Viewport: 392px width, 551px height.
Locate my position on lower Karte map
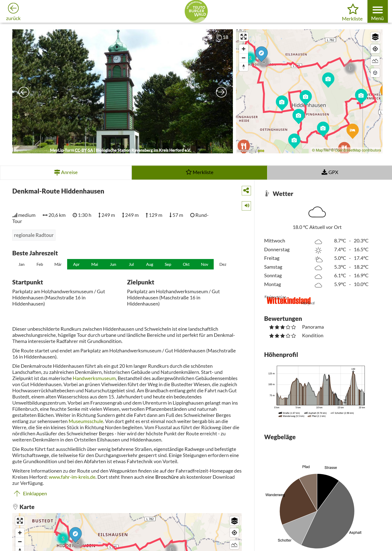point(234,533)
